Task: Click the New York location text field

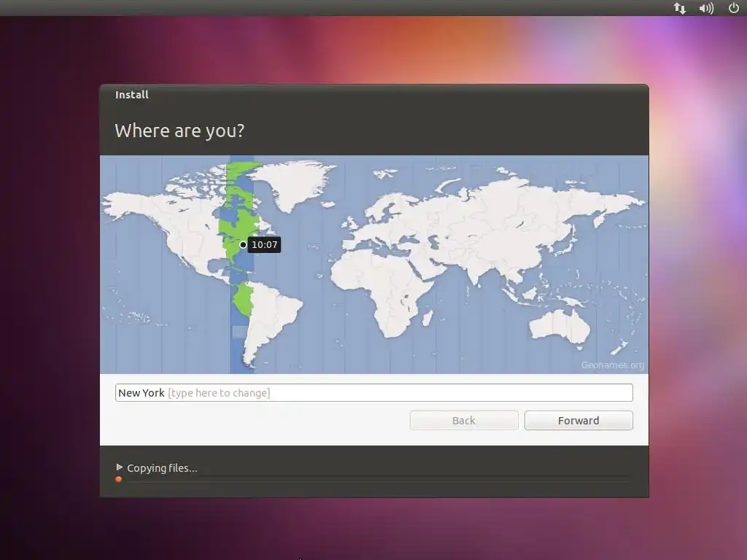Action: click(374, 393)
